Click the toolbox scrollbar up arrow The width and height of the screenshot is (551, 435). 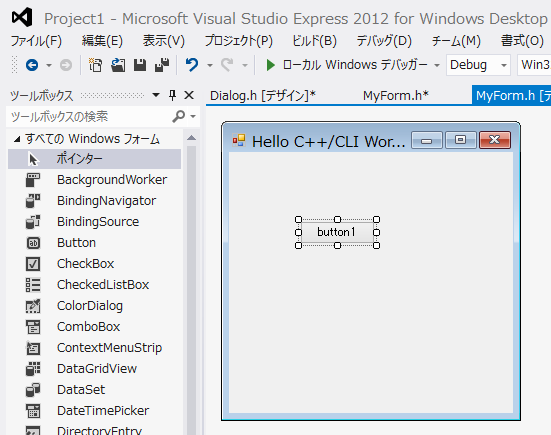(192, 138)
